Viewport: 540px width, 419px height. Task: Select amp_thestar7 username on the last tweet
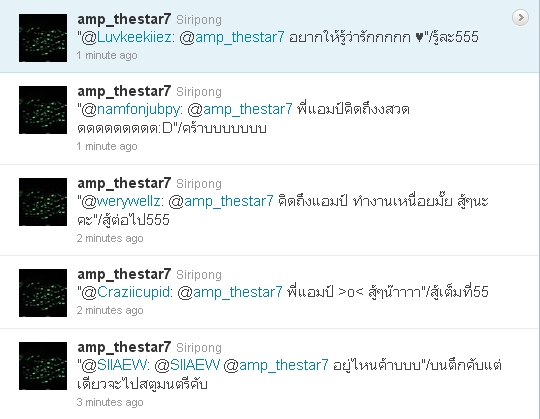[x=124, y=347]
